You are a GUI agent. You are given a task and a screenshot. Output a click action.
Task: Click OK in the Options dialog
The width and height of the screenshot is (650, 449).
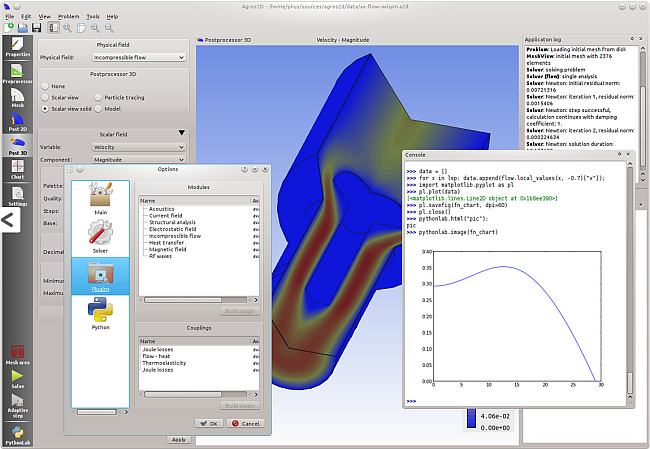[x=209, y=424]
